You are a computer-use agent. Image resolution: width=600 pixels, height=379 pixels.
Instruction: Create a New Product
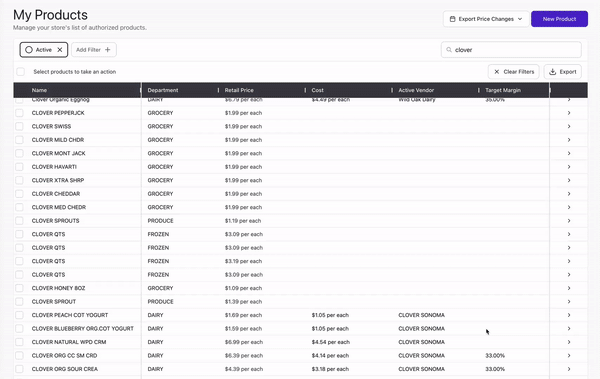pos(559,19)
